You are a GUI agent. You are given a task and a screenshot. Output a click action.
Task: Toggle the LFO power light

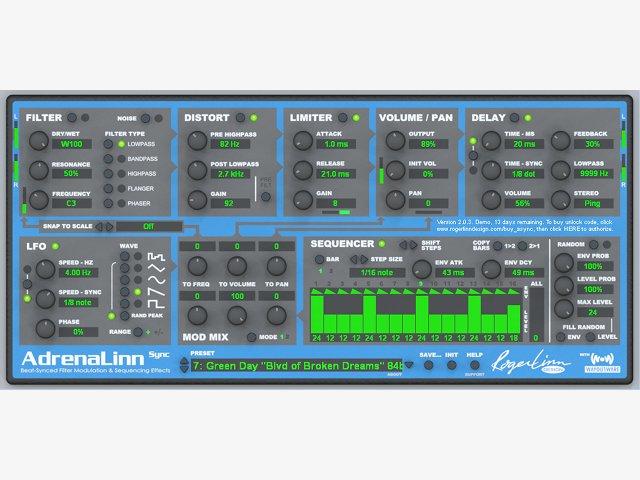(56, 247)
